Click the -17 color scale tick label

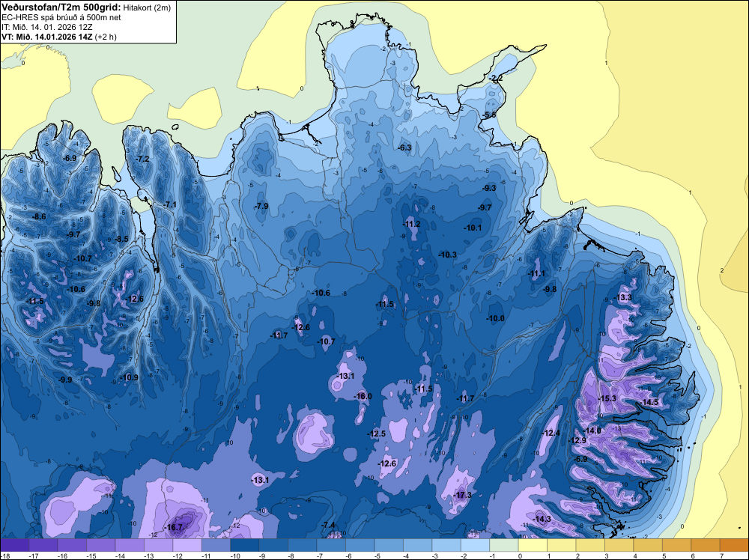(33, 556)
